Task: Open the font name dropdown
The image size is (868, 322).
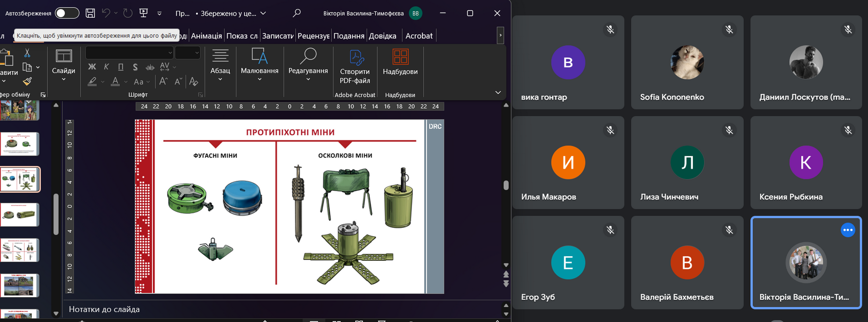Action: point(170,53)
